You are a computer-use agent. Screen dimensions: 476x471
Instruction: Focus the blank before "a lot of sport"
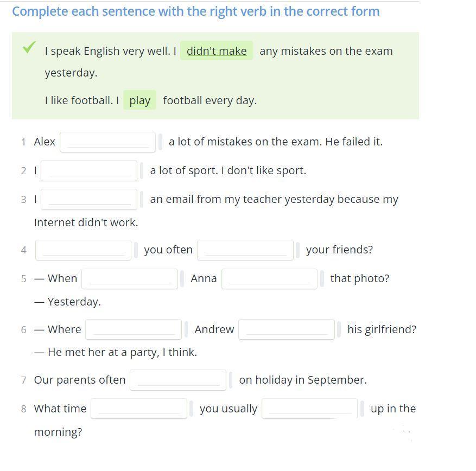[89, 171]
